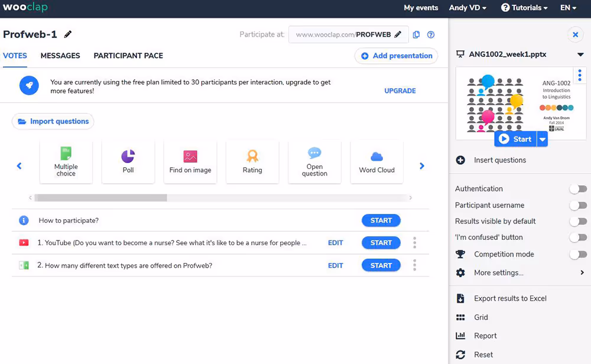The width and height of the screenshot is (591, 364).
Task: Open question 2 text about Profweb text types
Action: click(125, 265)
